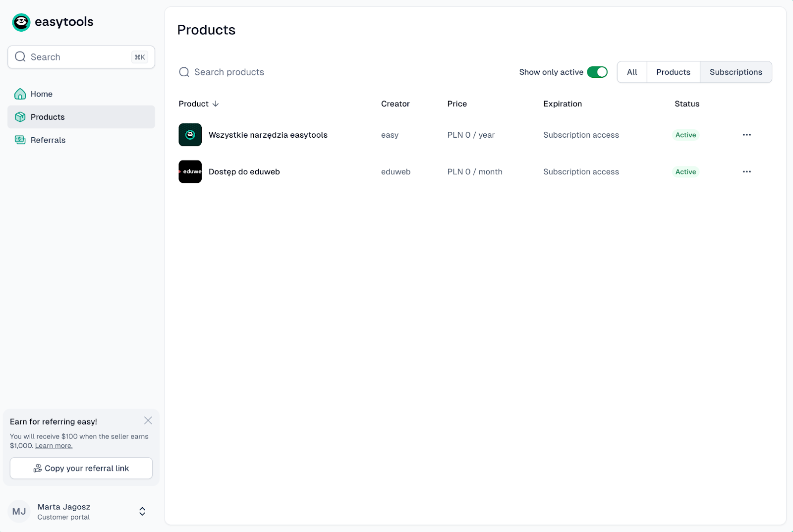This screenshot has width=793, height=532.
Task: Open the Learn more link
Action: [54, 446]
